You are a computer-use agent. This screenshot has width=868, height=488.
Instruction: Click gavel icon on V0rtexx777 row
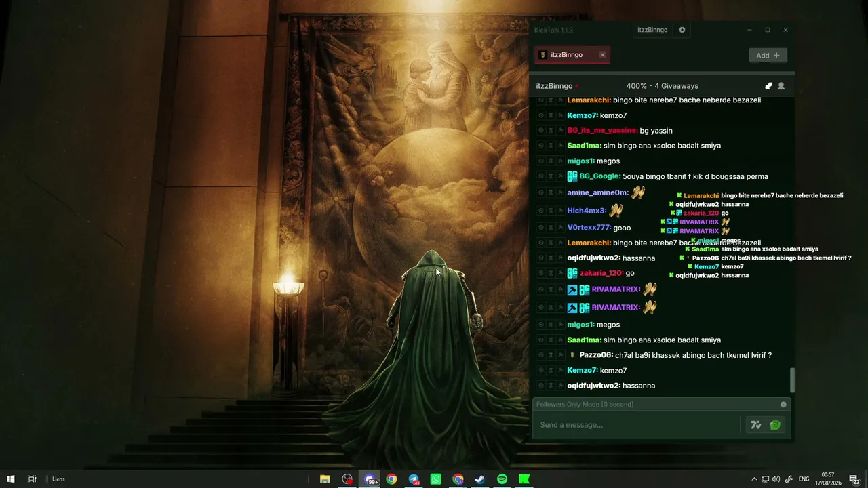point(560,228)
